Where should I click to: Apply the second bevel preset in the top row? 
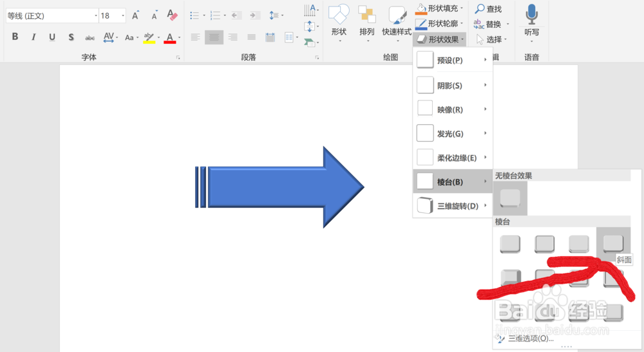(545, 244)
